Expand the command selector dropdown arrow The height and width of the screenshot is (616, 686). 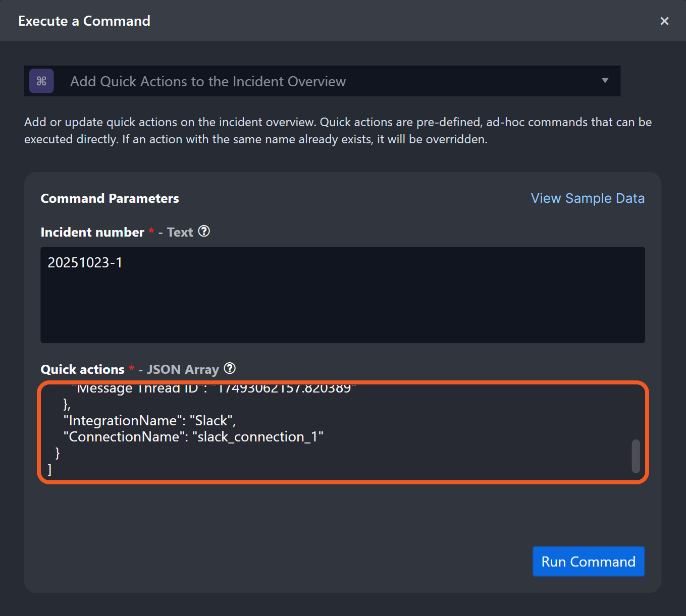tap(605, 81)
